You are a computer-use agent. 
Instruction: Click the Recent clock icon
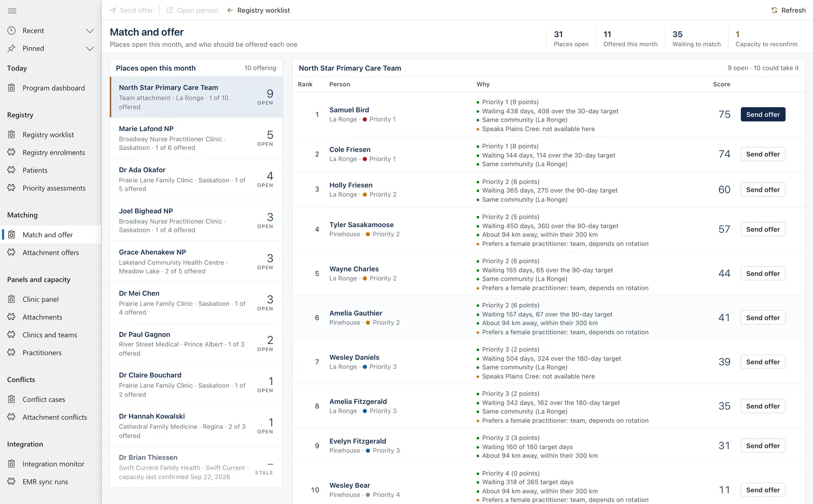11,30
